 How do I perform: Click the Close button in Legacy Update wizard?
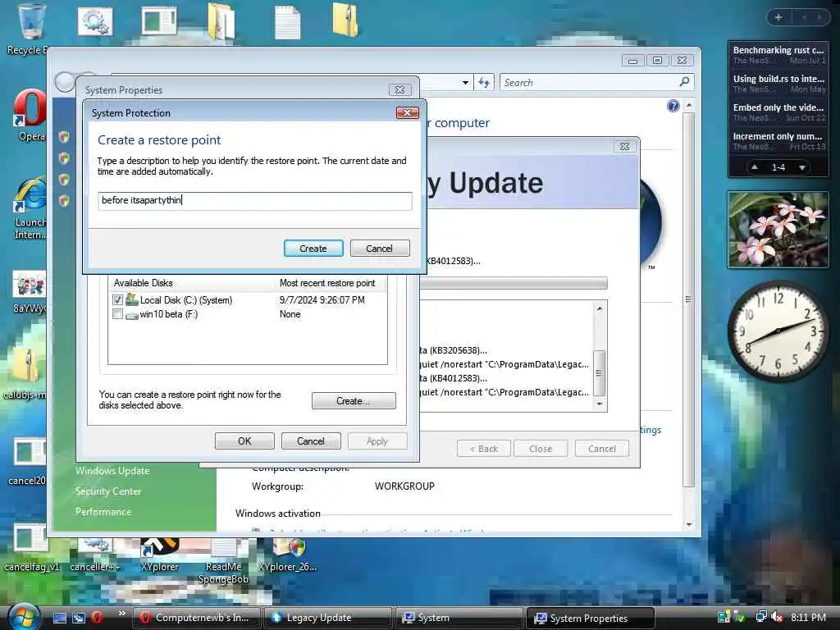coord(541,449)
